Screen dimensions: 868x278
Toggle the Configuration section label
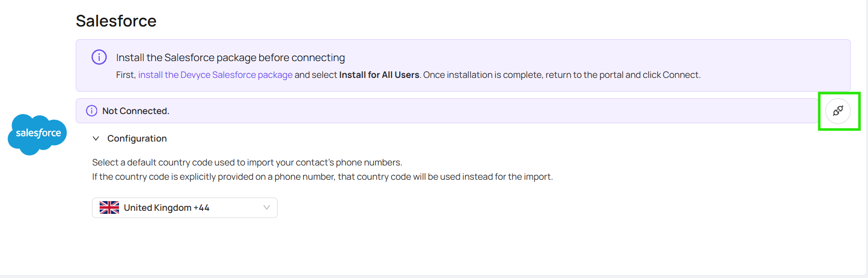tap(137, 138)
